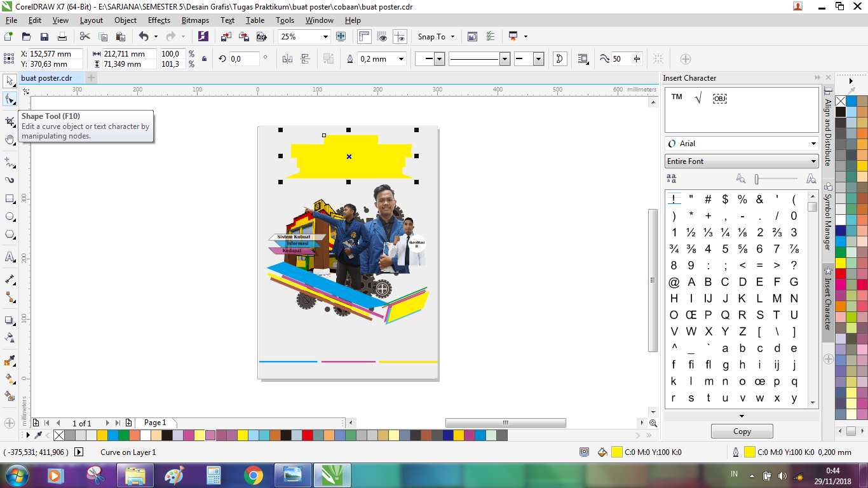Select the Freehand drawing tool
Viewport: 868px width, 488px height.
pyautogui.click(x=10, y=162)
